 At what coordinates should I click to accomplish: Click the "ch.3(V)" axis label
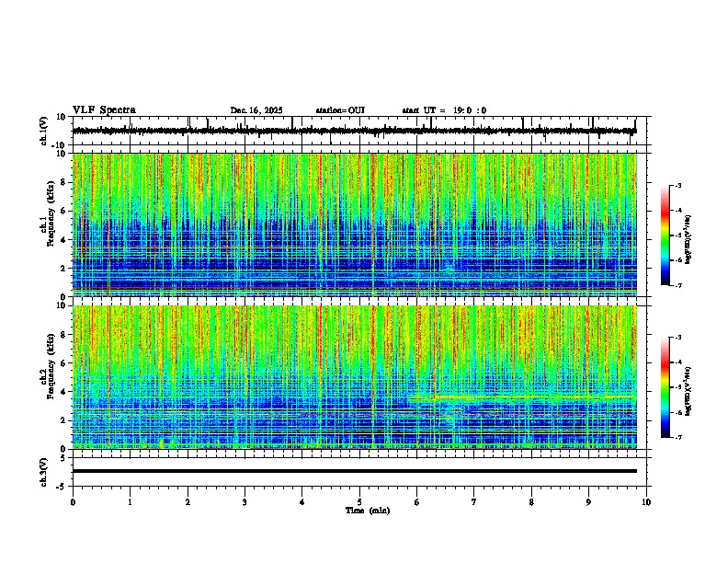44,473
